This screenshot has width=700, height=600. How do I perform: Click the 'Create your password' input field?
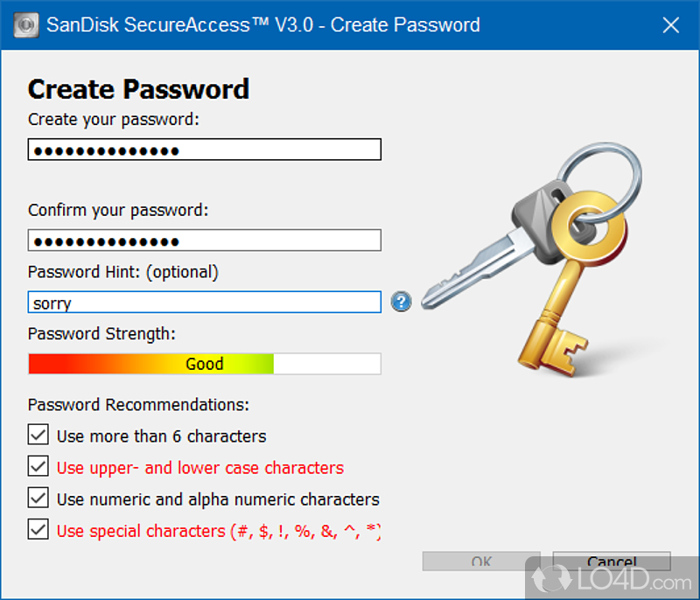tap(205, 150)
